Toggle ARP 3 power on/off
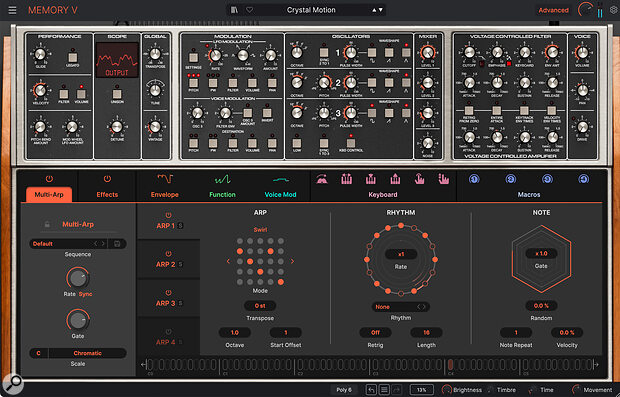This screenshot has width=620, height=397. [168, 293]
